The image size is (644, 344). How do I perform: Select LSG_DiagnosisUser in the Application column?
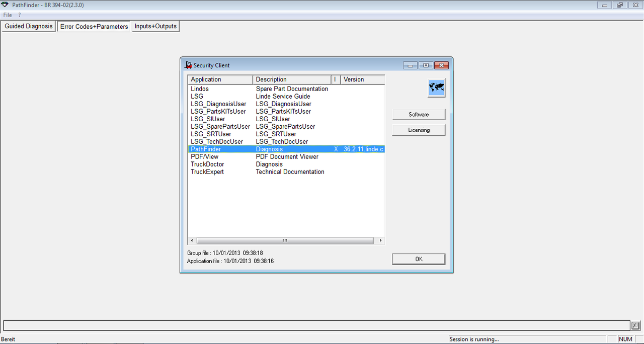pos(218,104)
